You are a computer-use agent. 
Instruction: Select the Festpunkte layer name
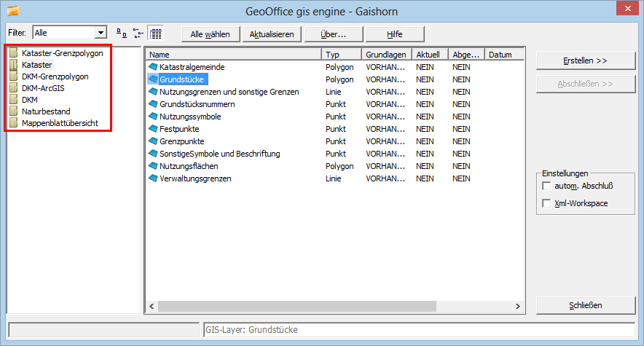click(x=179, y=129)
